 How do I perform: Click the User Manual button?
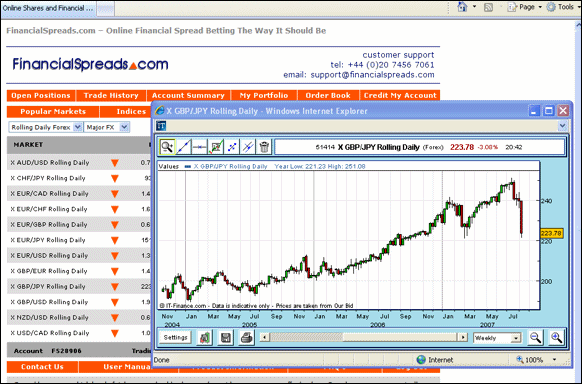pos(116,367)
